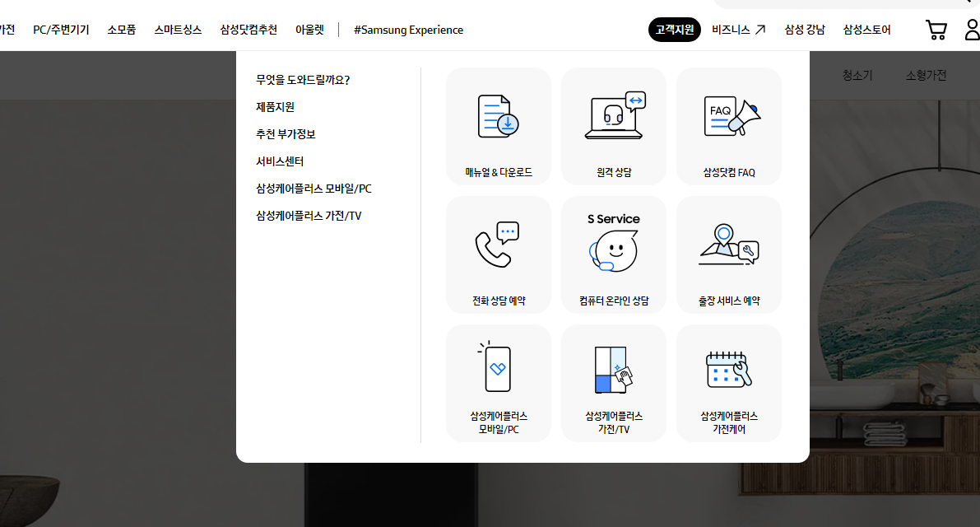Open the 컴퓨터 온라인 상담 S Service card
Viewport: 980px width, 527px height.
pos(613,255)
